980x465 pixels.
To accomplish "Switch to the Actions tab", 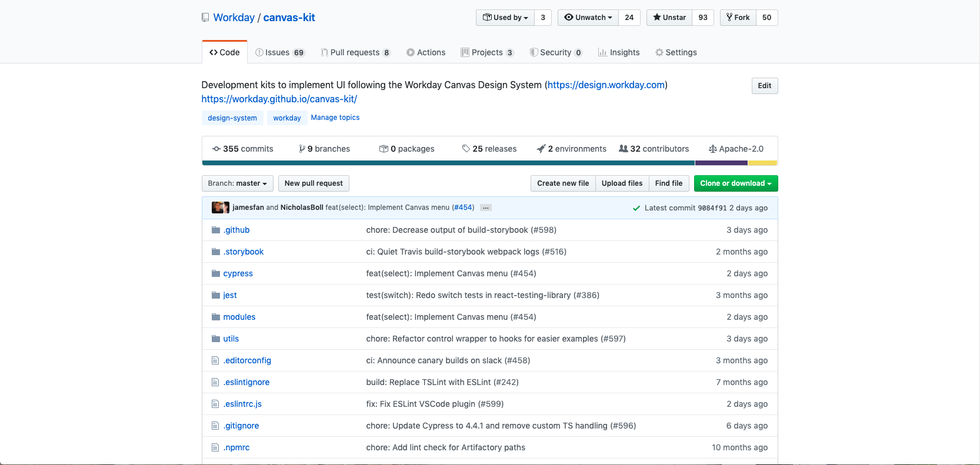I will pos(426,52).
